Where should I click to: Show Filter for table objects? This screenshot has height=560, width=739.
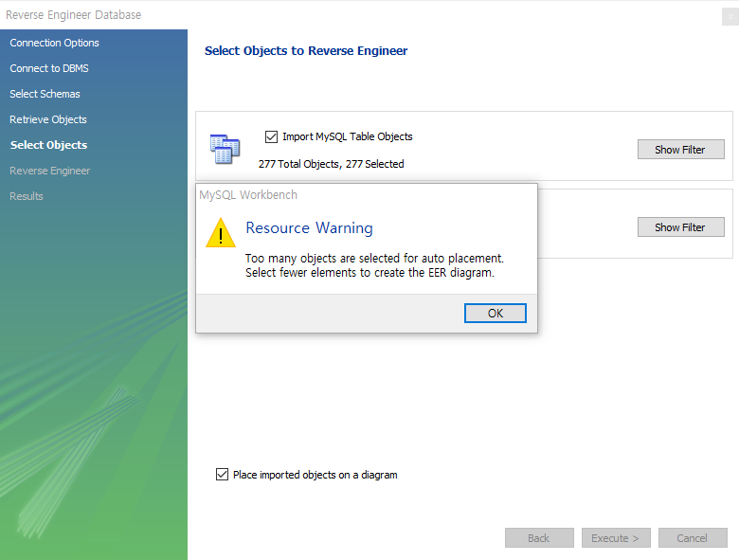click(x=680, y=150)
